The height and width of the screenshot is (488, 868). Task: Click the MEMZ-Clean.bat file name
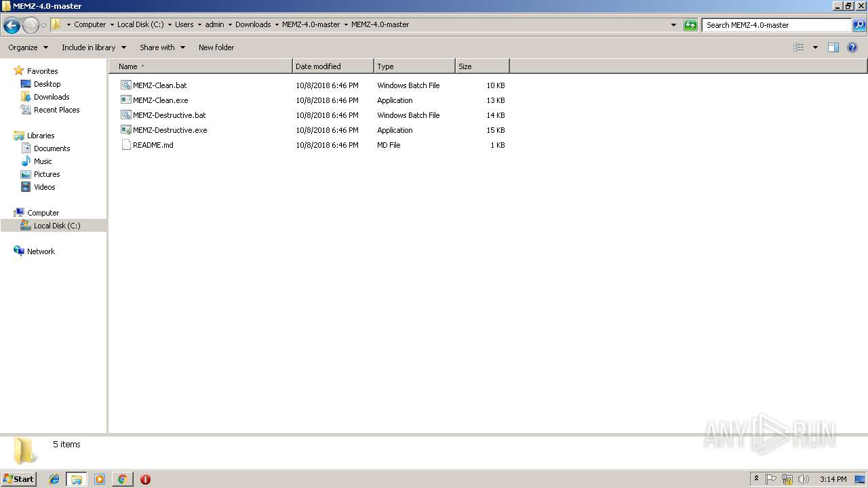pyautogui.click(x=160, y=85)
